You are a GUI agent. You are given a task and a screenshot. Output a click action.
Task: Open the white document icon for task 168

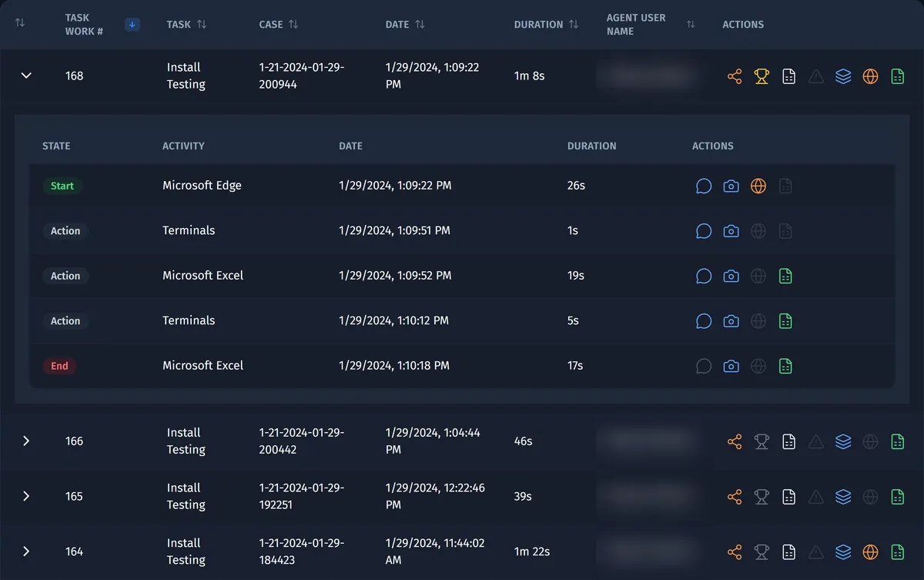(x=788, y=76)
